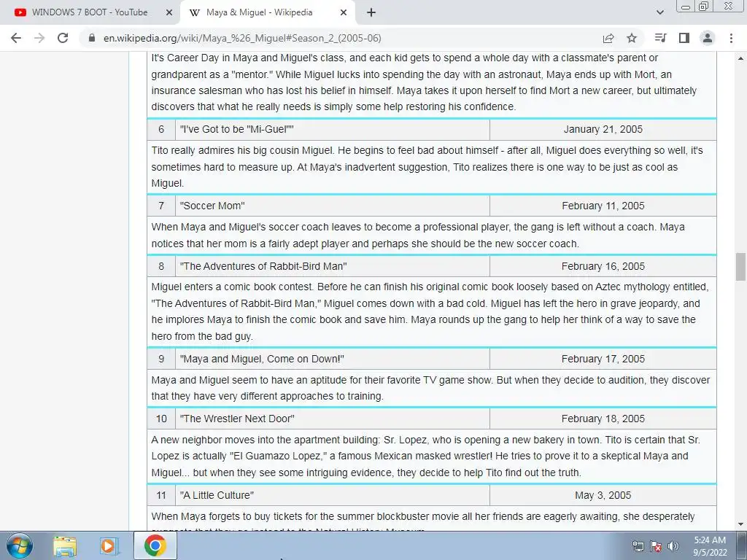This screenshot has height=560, width=747.
Task: Expand the tab search chevron
Action: [x=659, y=12]
